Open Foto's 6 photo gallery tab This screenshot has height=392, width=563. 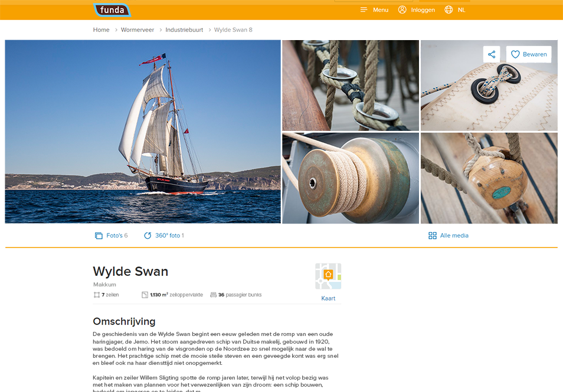coord(111,236)
